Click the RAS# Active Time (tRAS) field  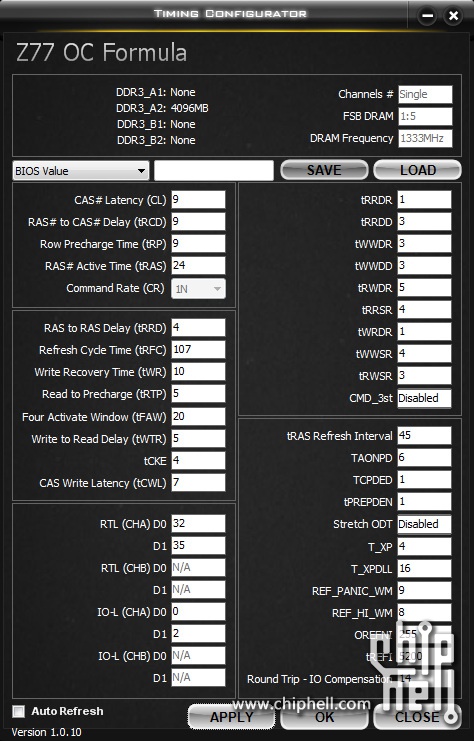[198, 266]
